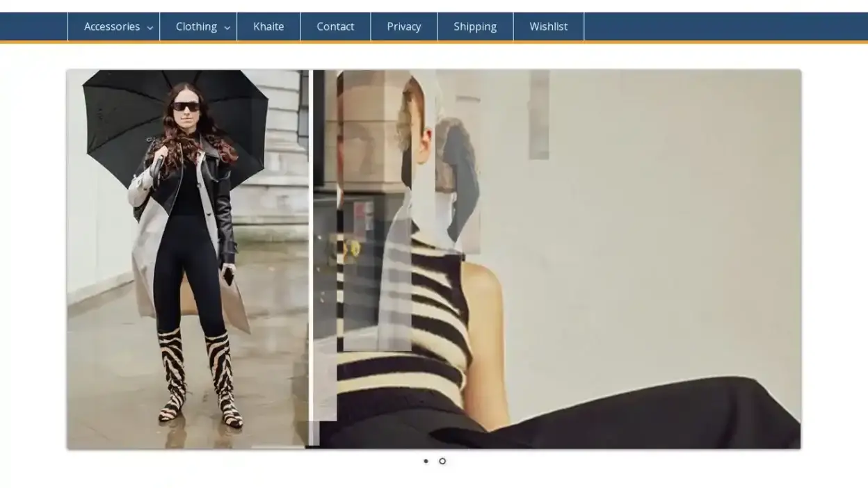Image resolution: width=868 pixels, height=488 pixels.
Task: Open the Clothing menu item
Action: [x=195, y=26]
